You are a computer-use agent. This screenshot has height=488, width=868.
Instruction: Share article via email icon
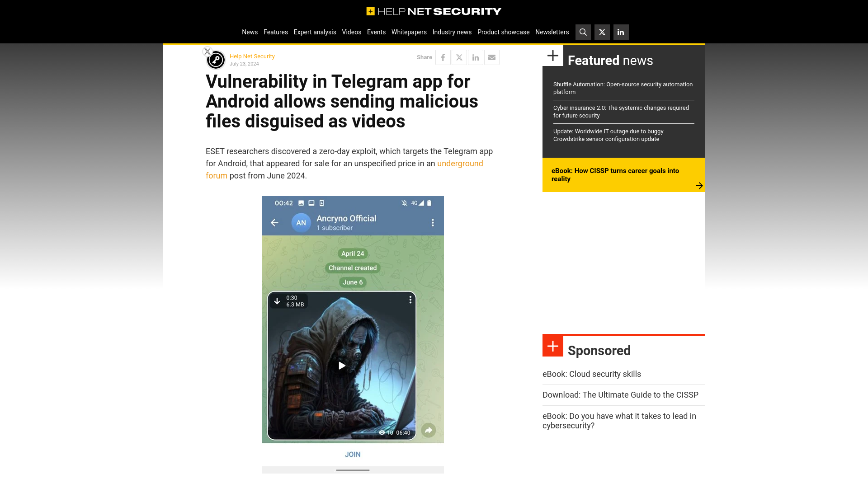(491, 56)
